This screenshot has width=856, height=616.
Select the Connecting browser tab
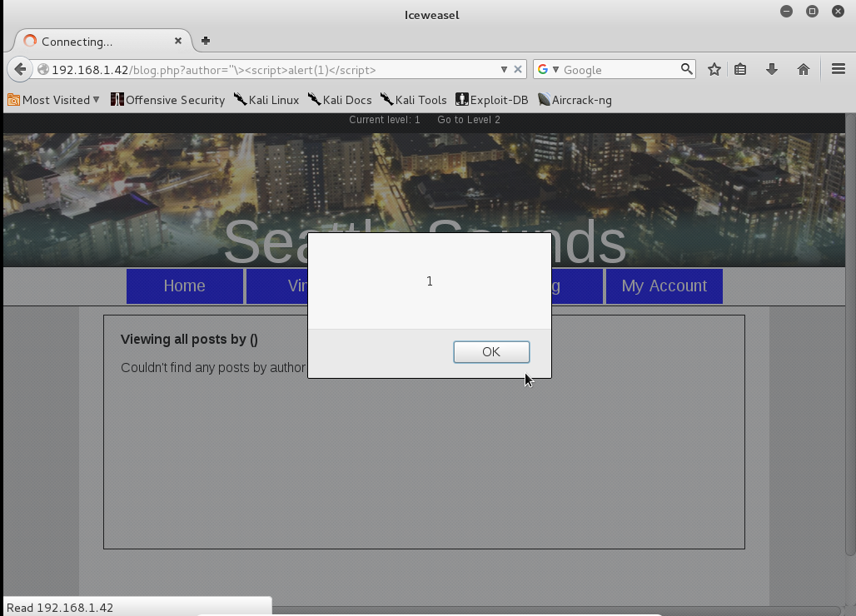[x=92, y=41]
